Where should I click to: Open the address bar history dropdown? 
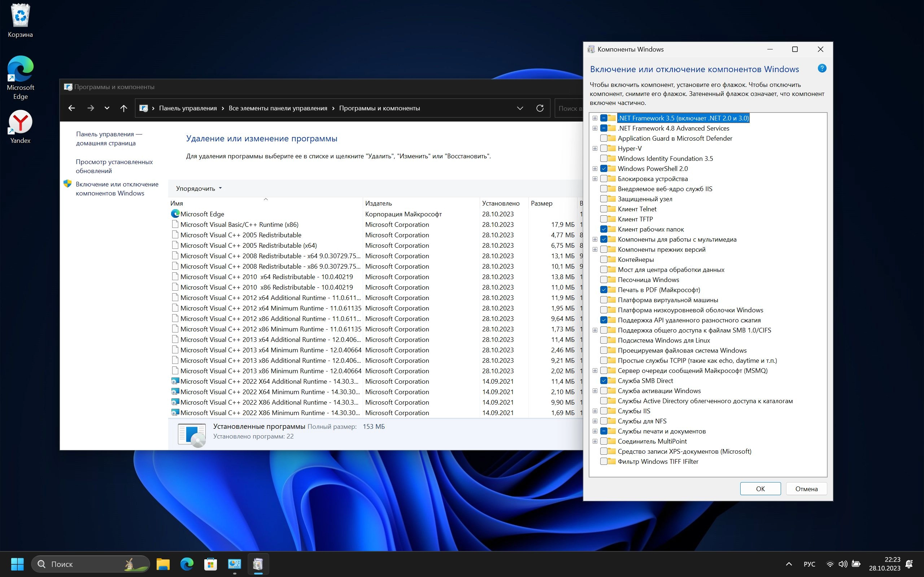point(520,108)
